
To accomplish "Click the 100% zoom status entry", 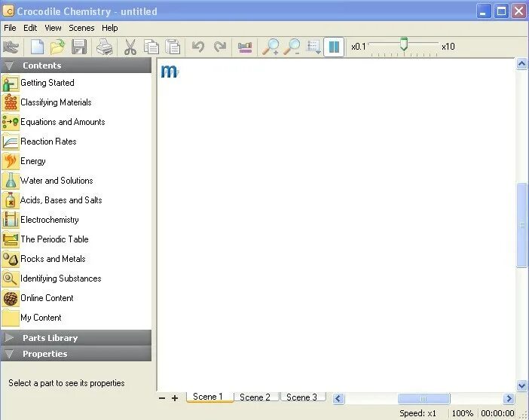I will tap(462, 413).
